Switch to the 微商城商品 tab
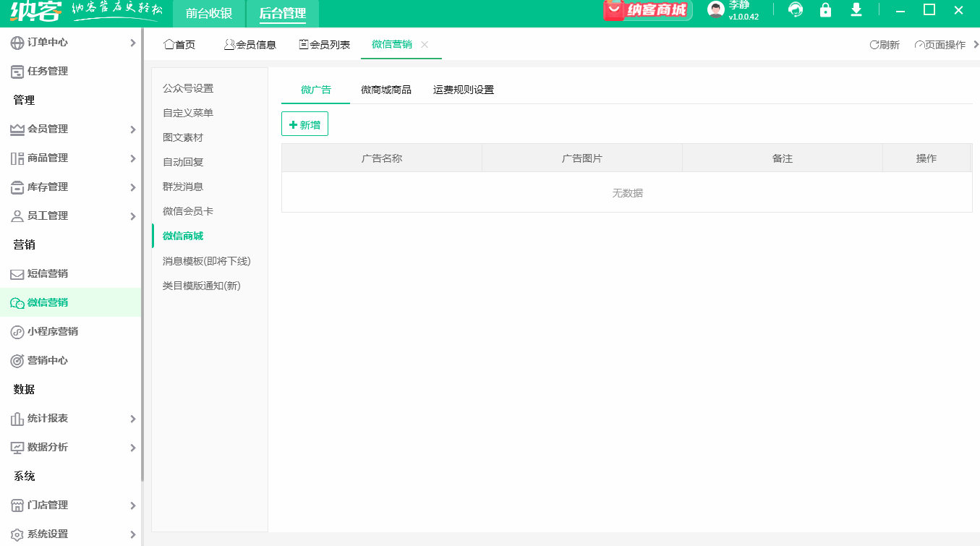 [385, 89]
